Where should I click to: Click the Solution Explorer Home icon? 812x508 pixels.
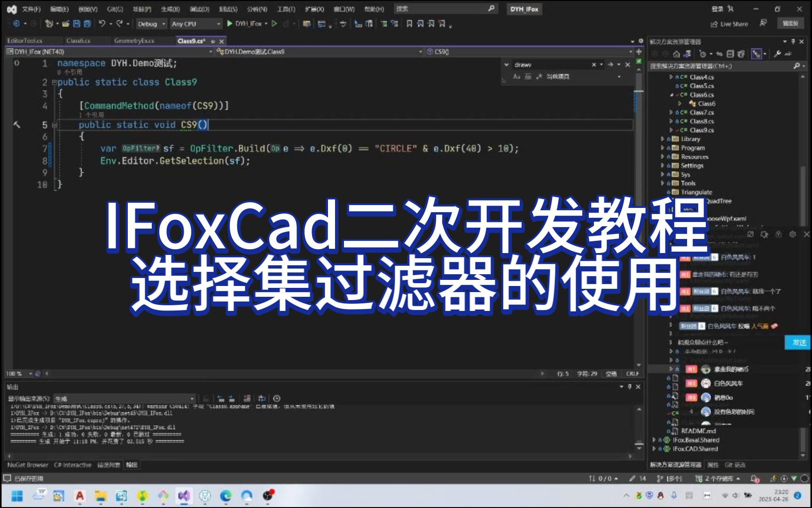click(676, 54)
